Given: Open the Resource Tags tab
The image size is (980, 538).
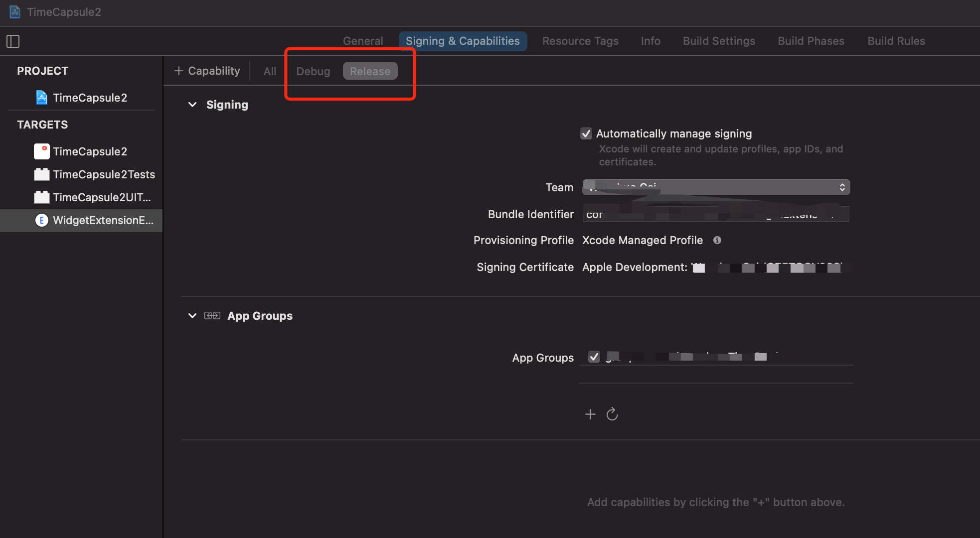Looking at the screenshot, I should [580, 41].
